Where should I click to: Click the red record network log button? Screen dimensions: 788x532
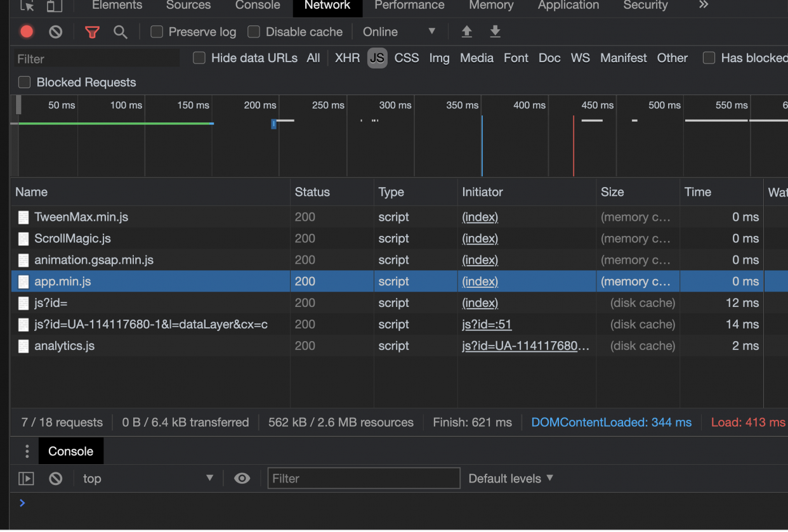(x=27, y=32)
